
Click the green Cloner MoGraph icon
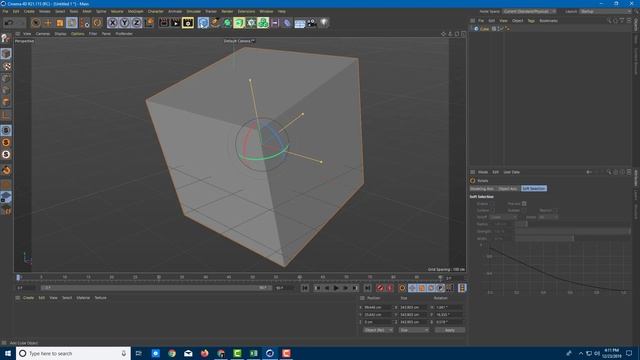(x=263, y=23)
